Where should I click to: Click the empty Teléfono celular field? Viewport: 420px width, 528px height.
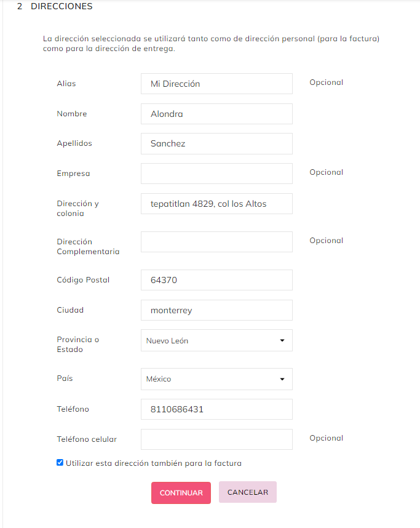(x=216, y=439)
